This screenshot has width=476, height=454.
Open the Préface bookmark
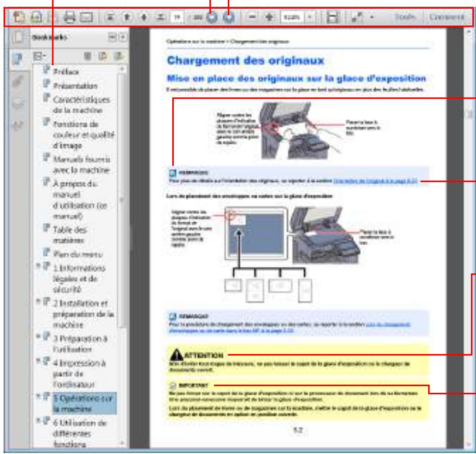[x=66, y=72]
